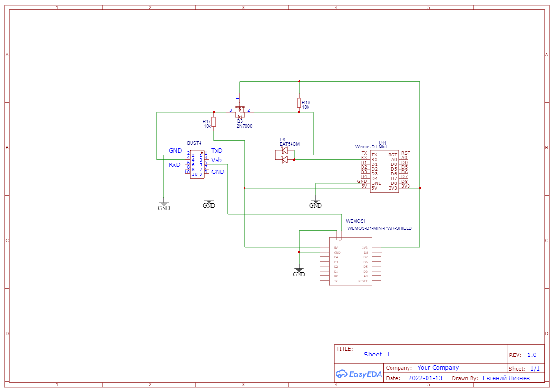Select the D8 dual diode symbol
Screen dimensions: 554x392
point(284,155)
